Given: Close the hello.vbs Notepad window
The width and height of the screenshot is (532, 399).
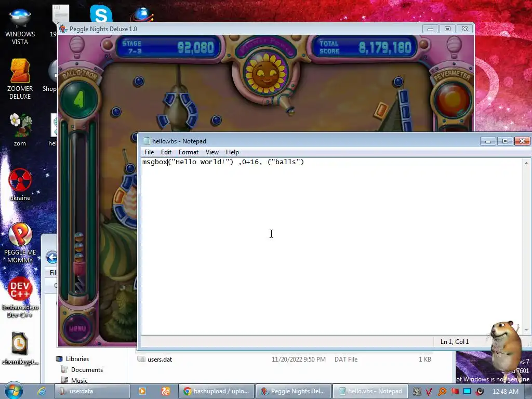Looking at the screenshot, I should 522,141.
